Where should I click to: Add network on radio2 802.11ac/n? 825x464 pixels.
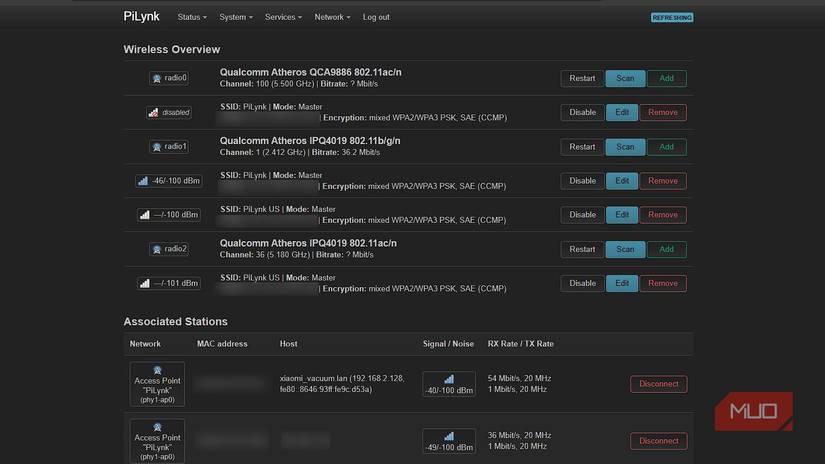pos(667,249)
